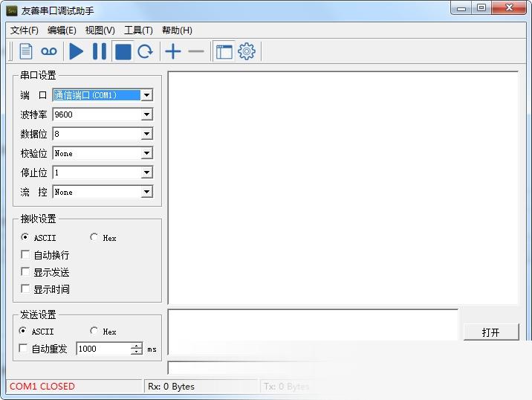Click the pause toolbar button
Screen dimensions: 532x400
[100, 51]
